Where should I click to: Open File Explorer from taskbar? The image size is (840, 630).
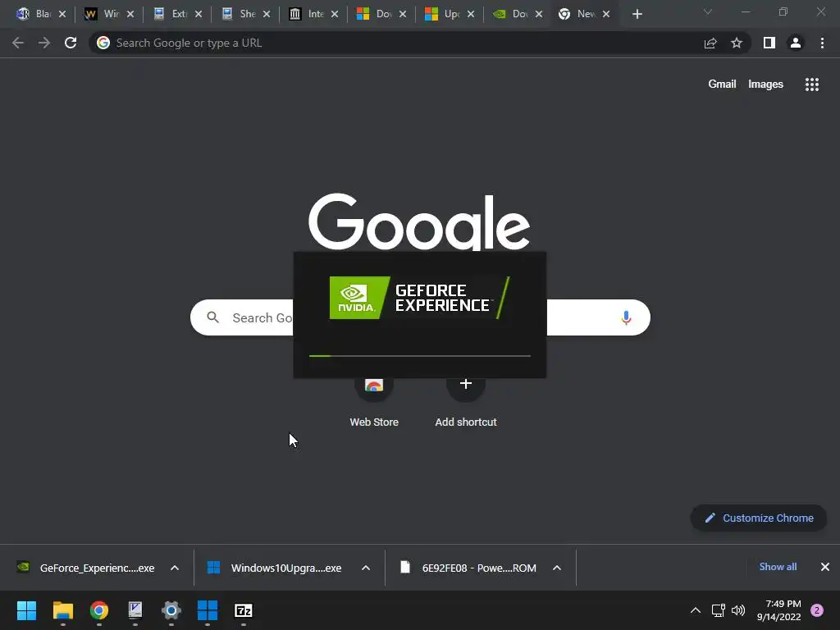click(62, 610)
